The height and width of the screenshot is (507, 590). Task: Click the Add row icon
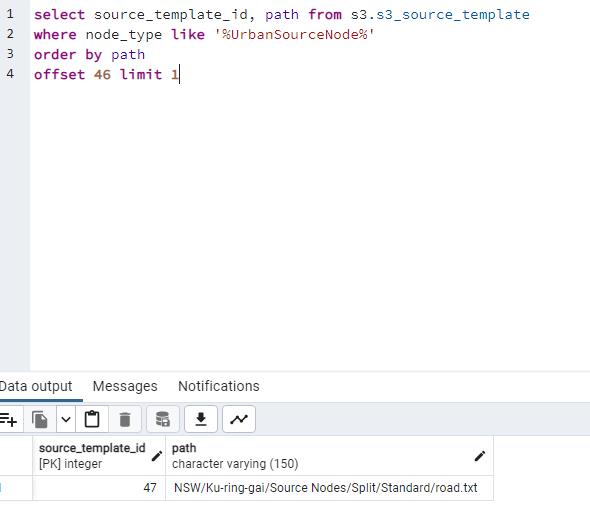9,419
